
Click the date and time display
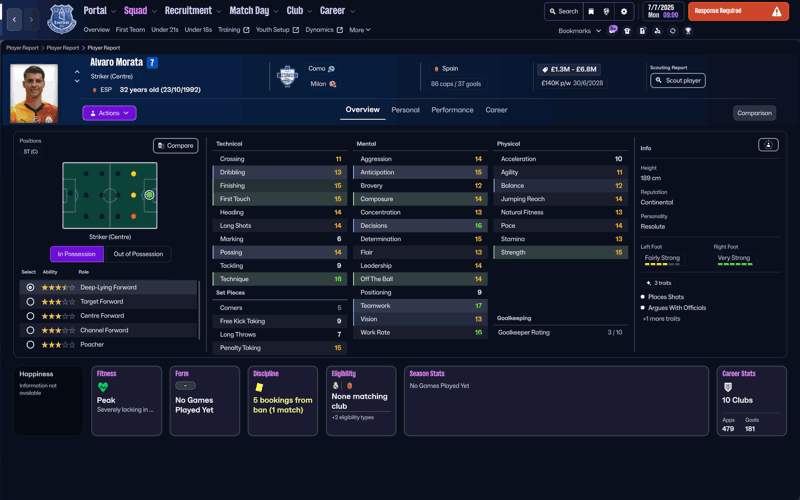tap(662, 11)
